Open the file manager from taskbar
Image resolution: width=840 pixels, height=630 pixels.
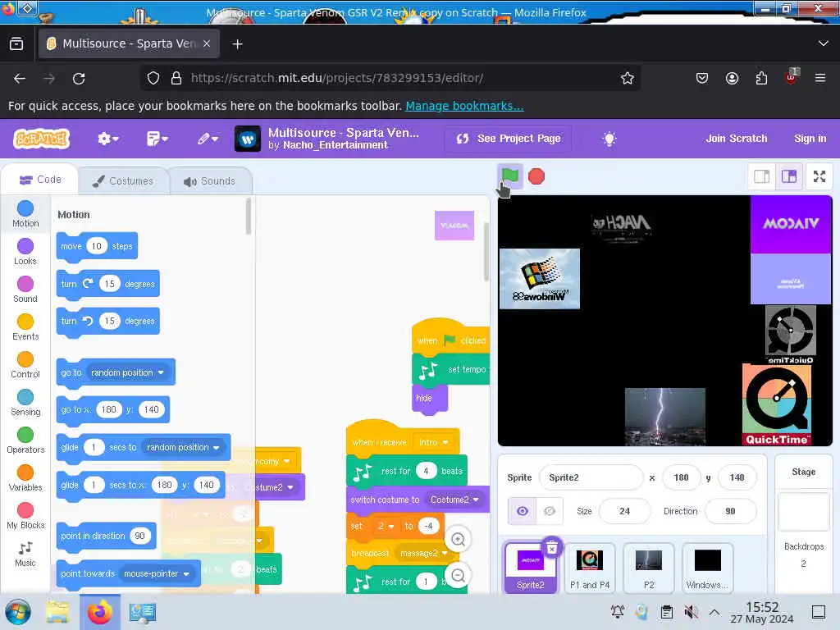[57, 612]
